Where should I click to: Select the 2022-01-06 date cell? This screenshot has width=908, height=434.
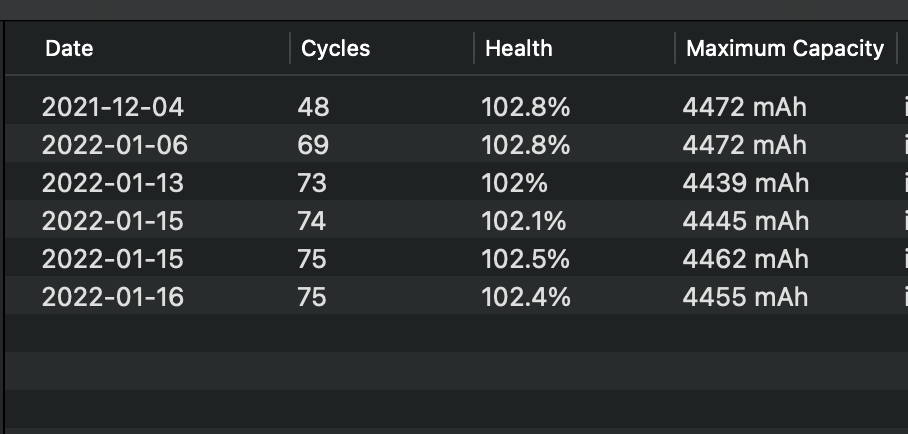[x=114, y=145]
